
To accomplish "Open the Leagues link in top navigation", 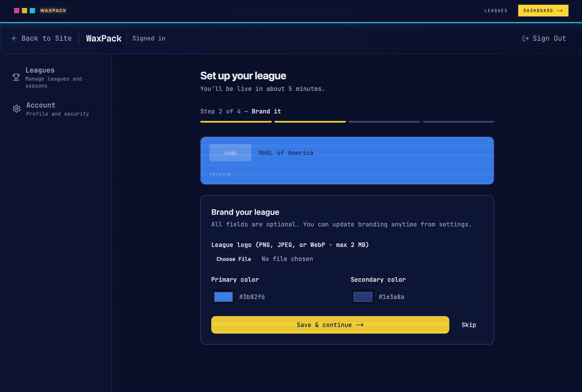I will pos(496,11).
